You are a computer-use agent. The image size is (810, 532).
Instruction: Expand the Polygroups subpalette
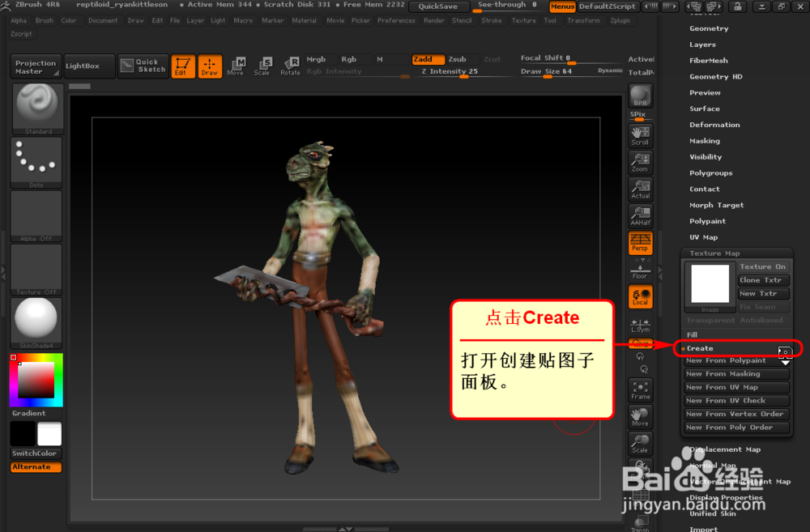tap(711, 172)
